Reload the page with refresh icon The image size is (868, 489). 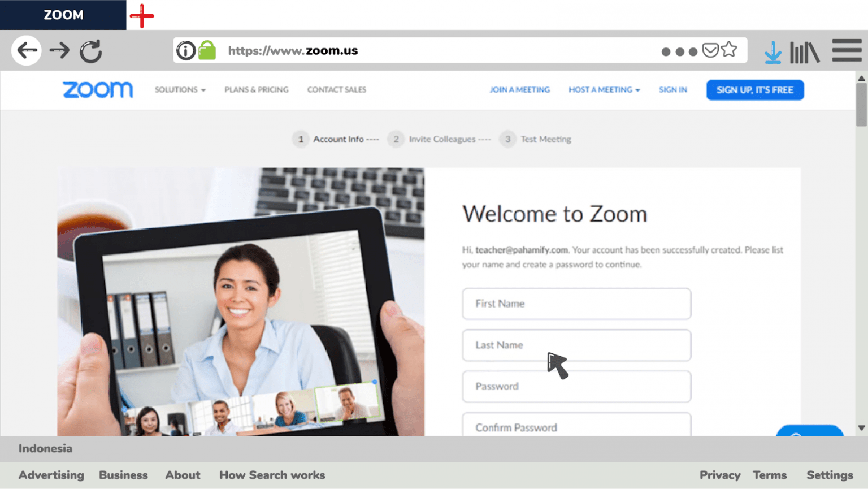click(x=90, y=51)
